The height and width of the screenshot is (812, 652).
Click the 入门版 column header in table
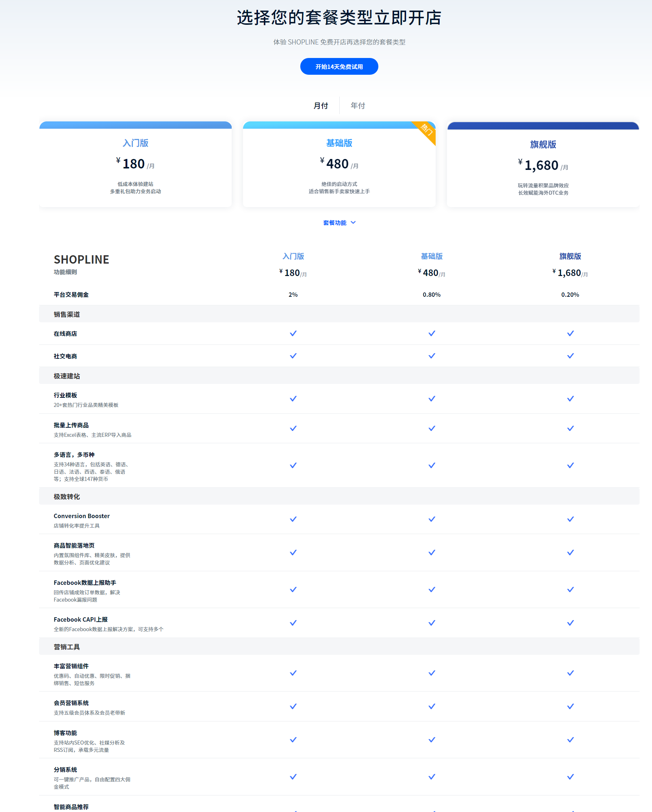293,256
